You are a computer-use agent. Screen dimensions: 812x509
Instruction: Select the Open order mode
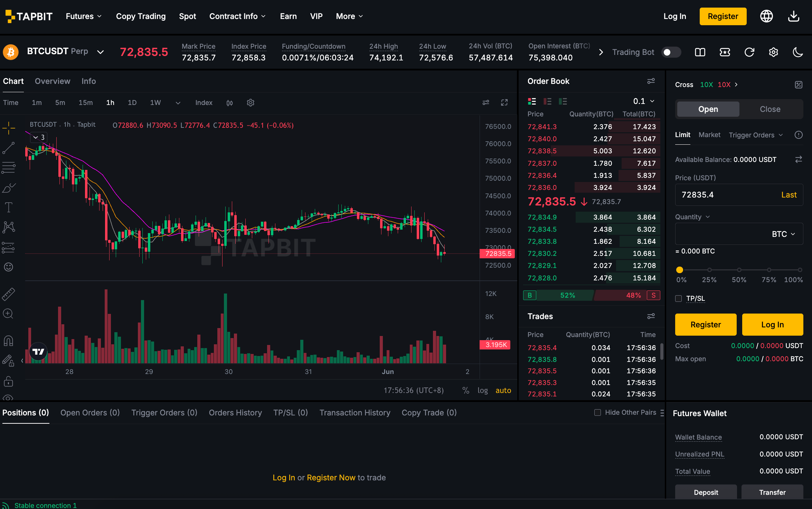[x=708, y=109]
